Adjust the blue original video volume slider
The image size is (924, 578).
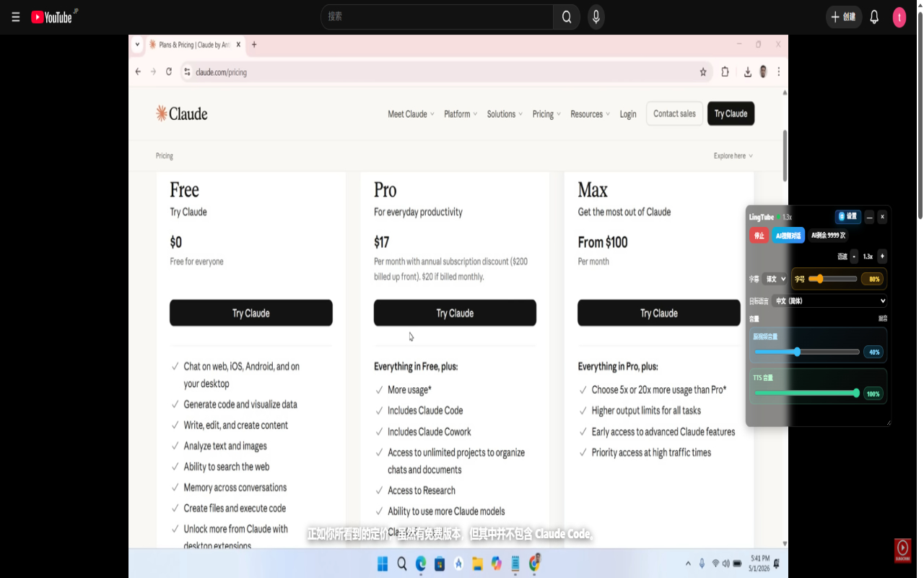pyautogui.click(x=807, y=352)
